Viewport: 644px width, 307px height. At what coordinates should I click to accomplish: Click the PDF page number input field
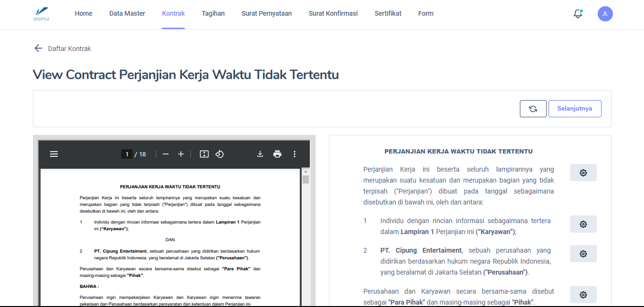coord(127,154)
